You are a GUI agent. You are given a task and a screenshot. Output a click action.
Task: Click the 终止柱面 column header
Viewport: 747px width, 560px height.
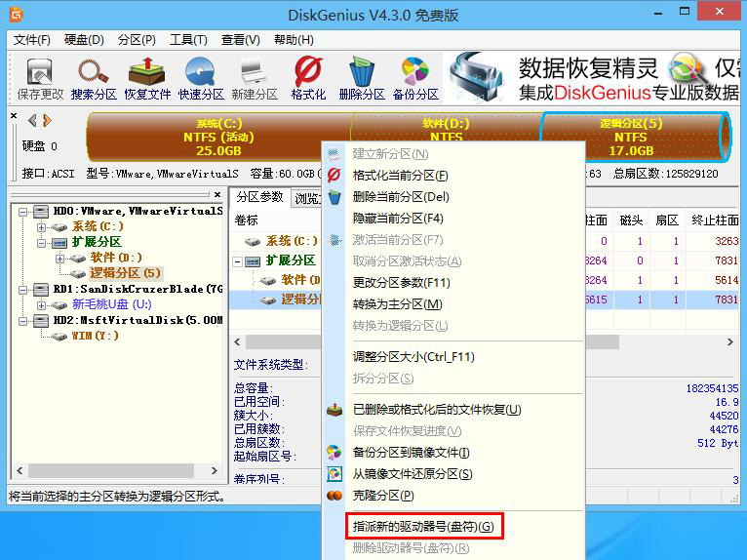point(713,220)
